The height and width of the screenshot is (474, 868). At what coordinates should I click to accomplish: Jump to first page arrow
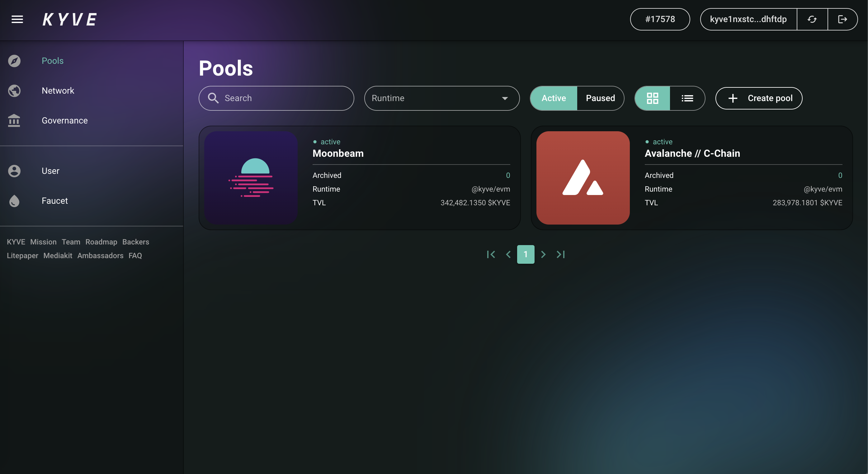click(491, 254)
